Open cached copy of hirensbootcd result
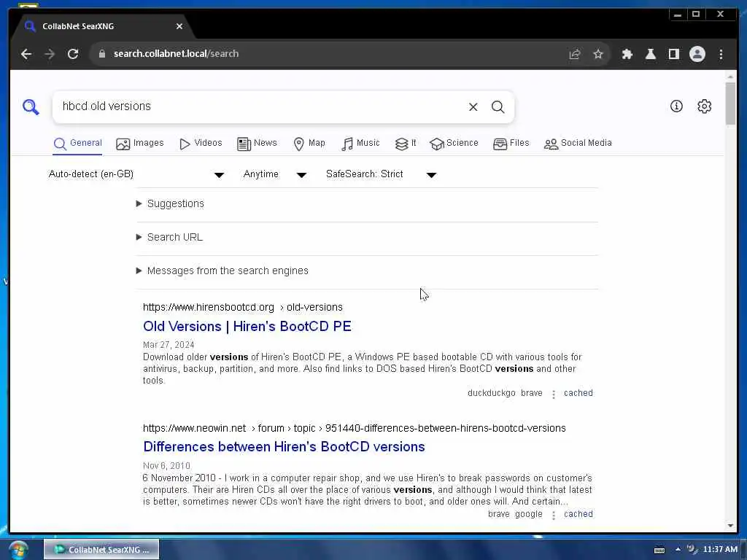This screenshot has width=747, height=560. click(578, 393)
